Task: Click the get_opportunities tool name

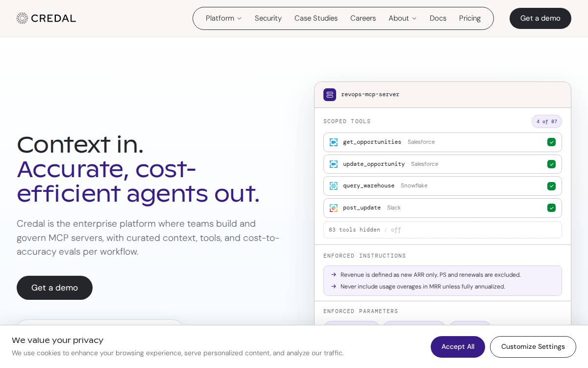Action: tap(372, 142)
